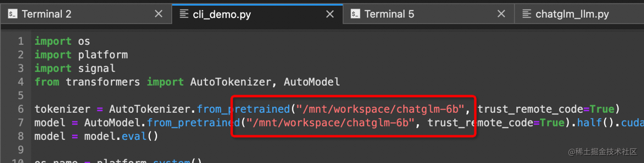The height and width of the screenshot is (163, 644).
Task: Click the word 'transformers' on line 4
Action: (x=103, y=82)
